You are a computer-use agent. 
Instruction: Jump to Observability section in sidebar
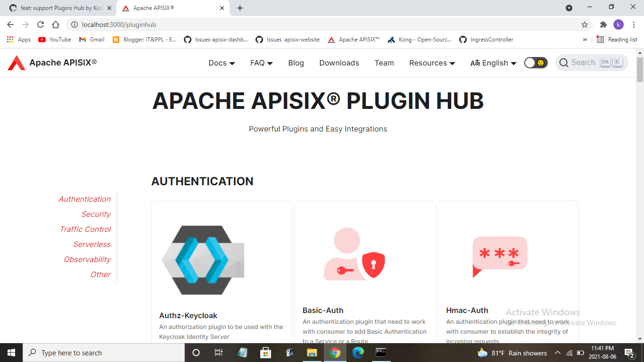click(87, 259)
